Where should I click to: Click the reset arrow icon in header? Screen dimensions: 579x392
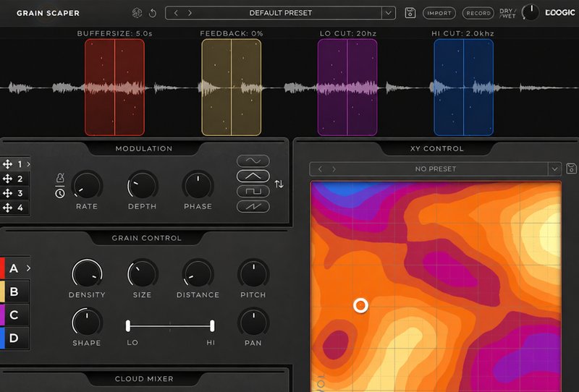point(153,13)
